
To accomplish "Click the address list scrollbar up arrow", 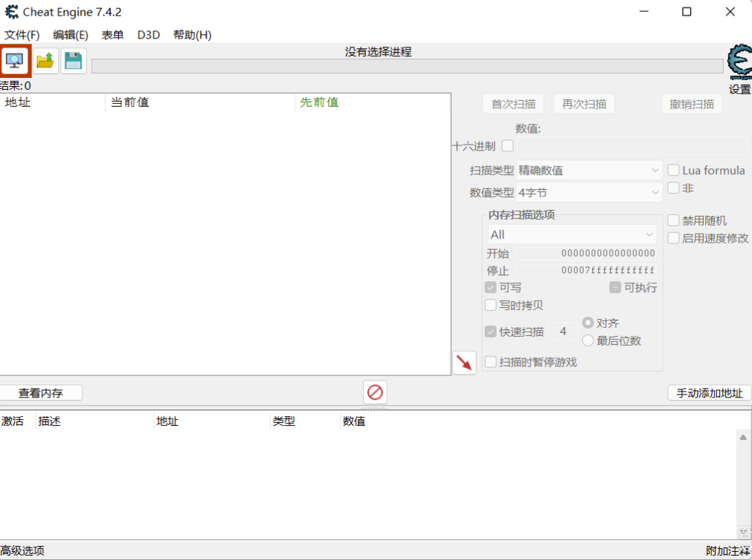I will pyautogui.click(x=743, y=437).
